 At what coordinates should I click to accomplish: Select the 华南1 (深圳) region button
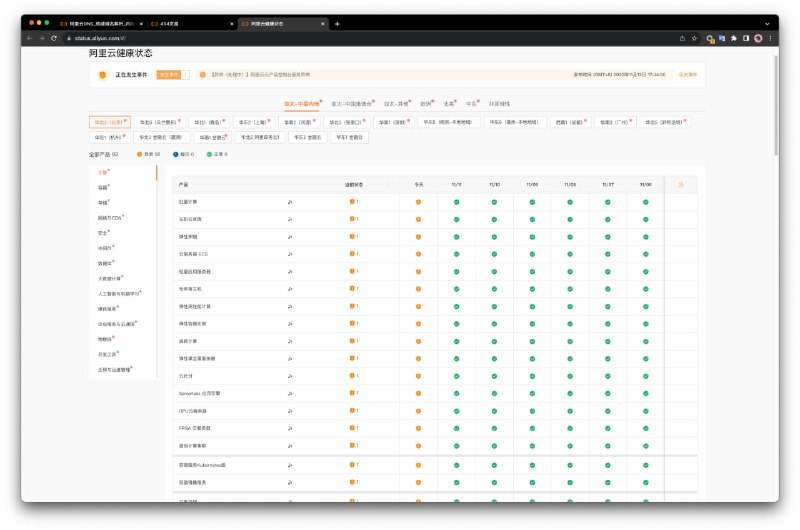(x=394, y=122)
